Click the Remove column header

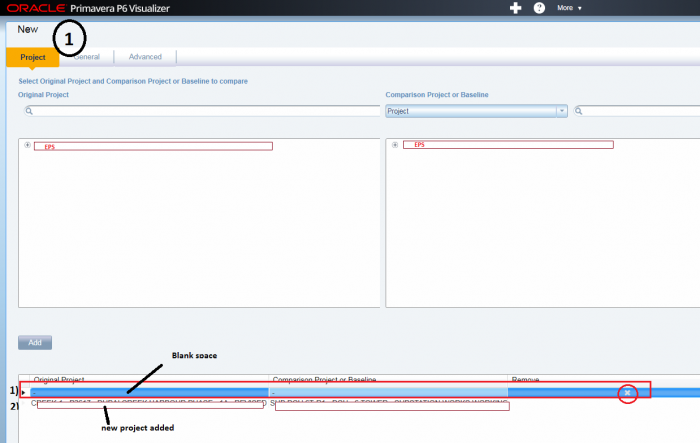coord(604,380)
